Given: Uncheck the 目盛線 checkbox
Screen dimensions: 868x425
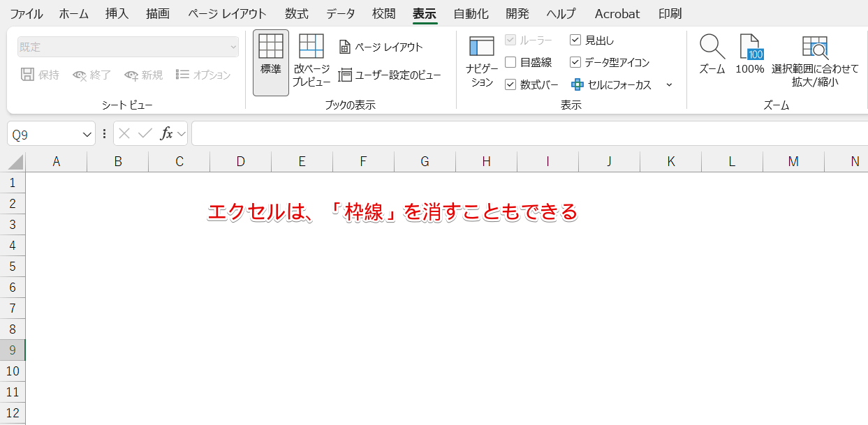Looking at the screenshot, I should (511, 62).
